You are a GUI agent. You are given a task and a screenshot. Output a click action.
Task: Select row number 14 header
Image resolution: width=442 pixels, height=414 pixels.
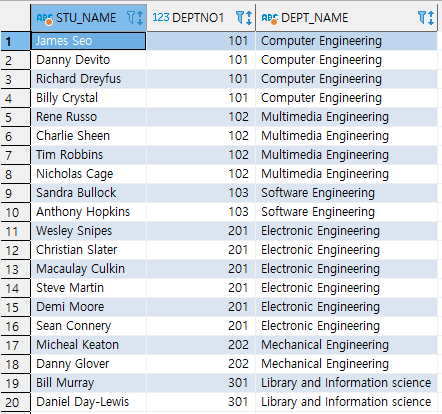pos(15,288)
